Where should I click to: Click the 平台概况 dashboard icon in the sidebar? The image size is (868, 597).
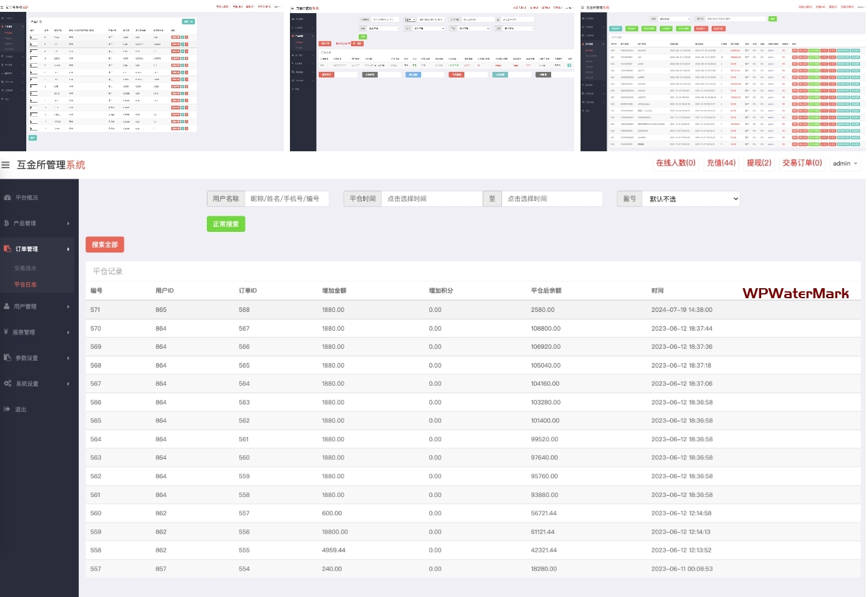[x=7, y=198]
